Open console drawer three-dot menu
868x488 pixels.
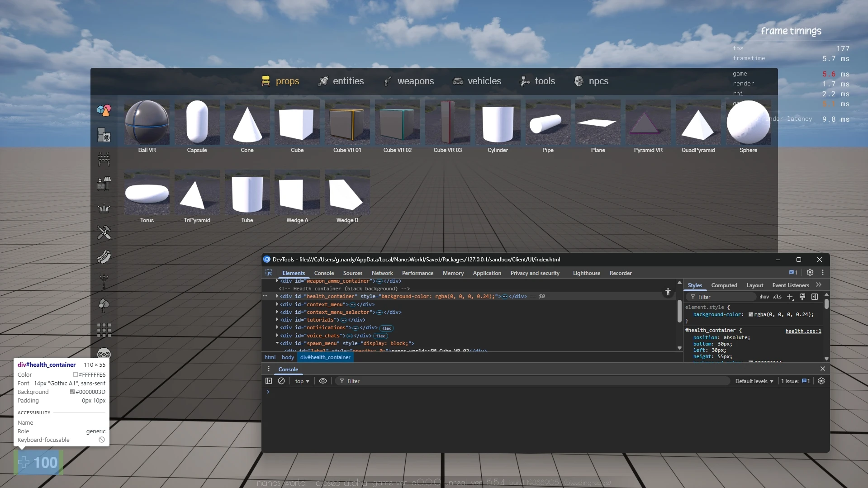tap(269, 369)
